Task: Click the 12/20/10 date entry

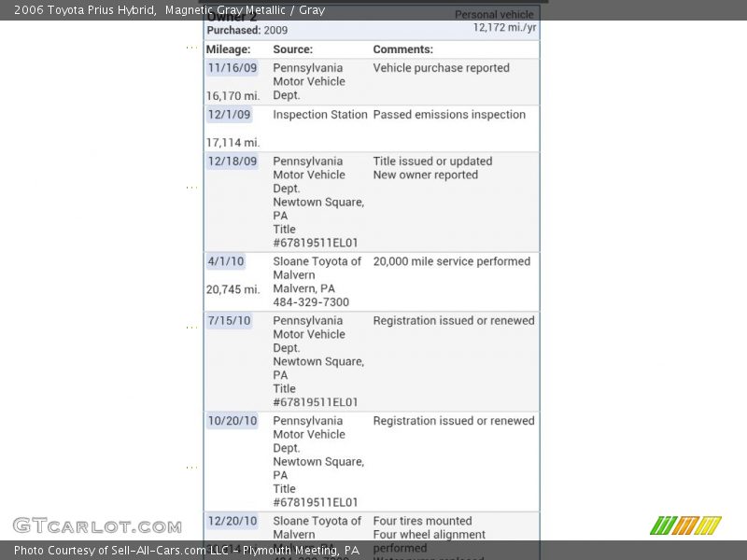Action: click(232, 521)
